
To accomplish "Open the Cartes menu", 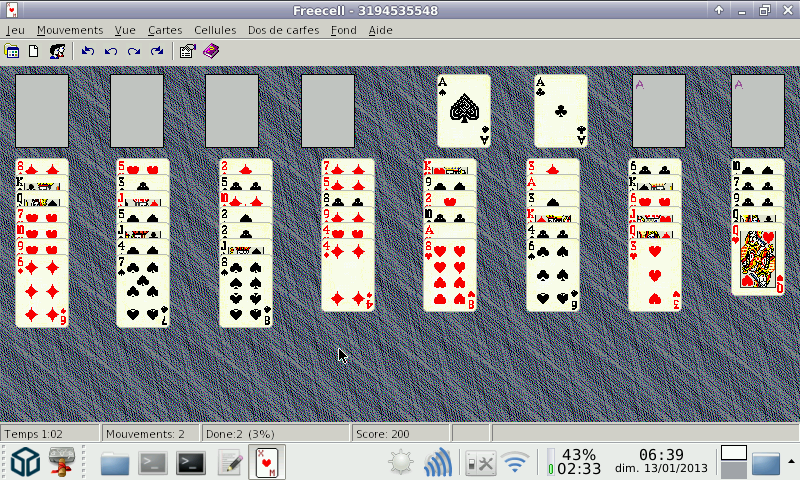I will click(x=165, y=30).
